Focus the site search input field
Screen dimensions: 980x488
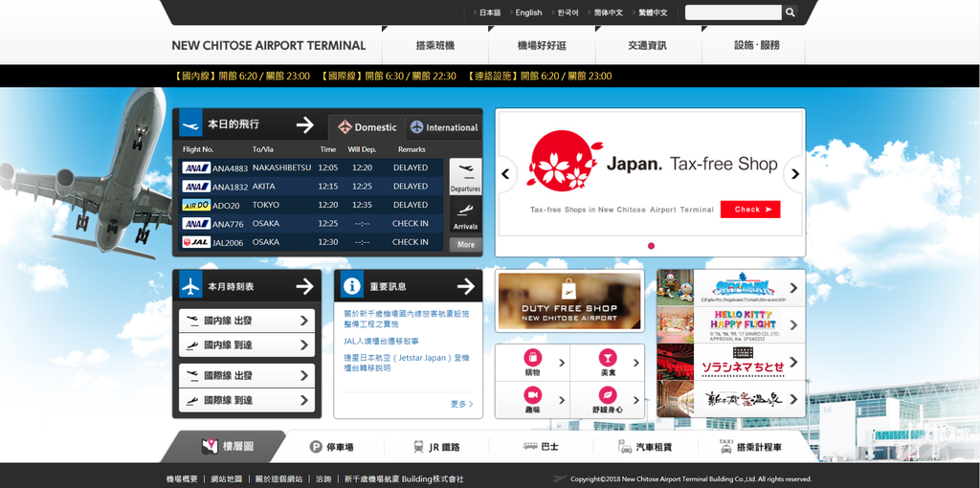(x=733, y=11)
